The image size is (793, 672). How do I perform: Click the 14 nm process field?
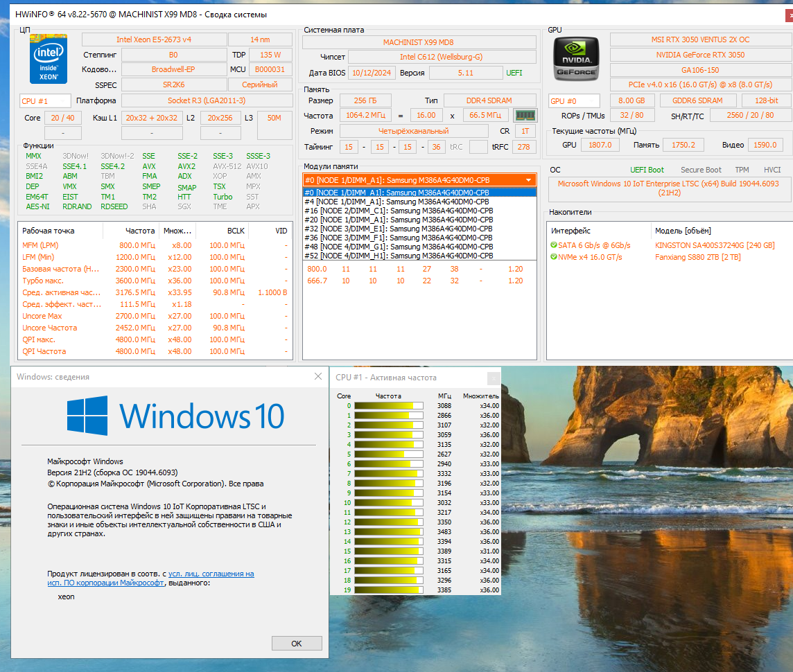click(260, 39)
